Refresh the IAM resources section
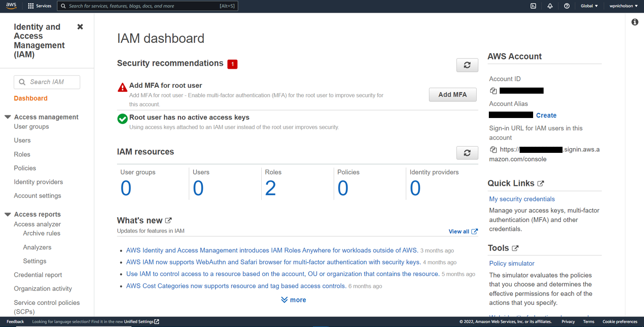 pos(467,153)
